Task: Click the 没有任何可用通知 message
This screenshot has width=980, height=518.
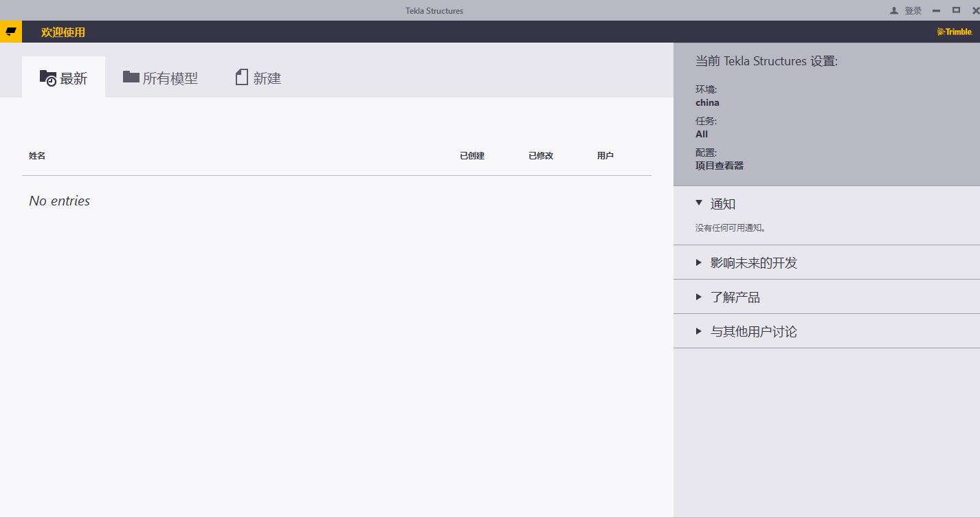Action: coord(730,227)
